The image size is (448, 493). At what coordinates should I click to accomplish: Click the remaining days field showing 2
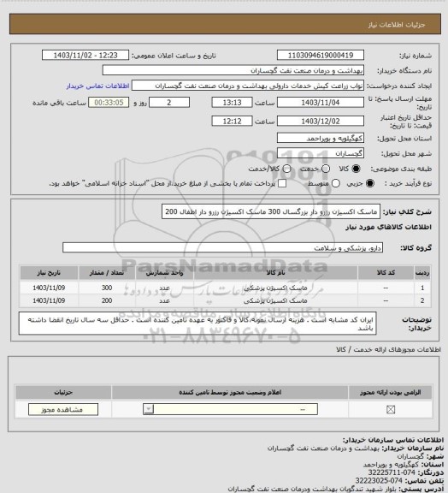[169, 102]
